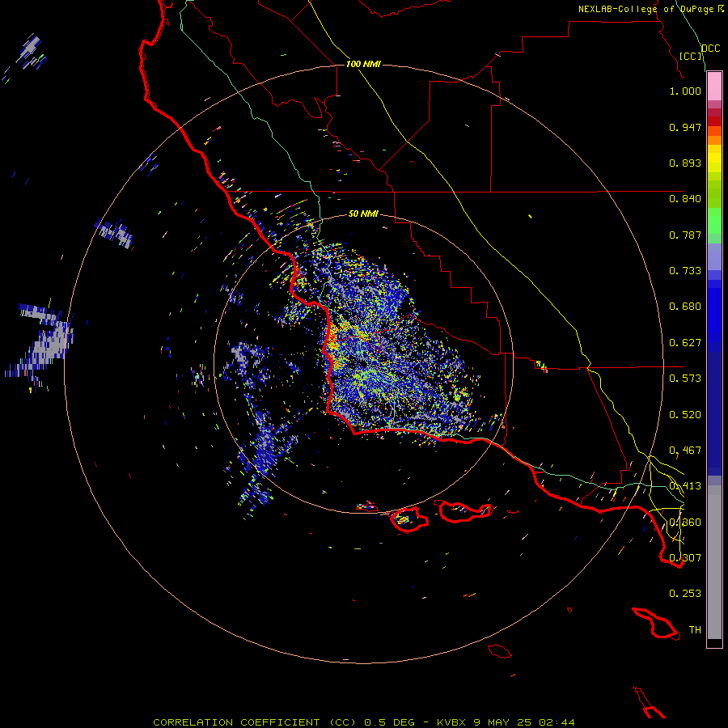Pick the olive green swatch near 0.840

click(714, 194)
